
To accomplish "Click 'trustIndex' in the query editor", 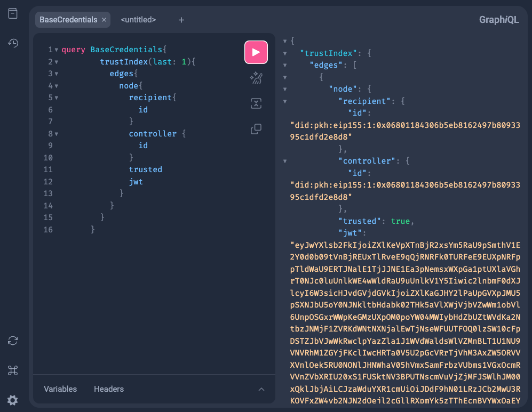I will [124, 62].
